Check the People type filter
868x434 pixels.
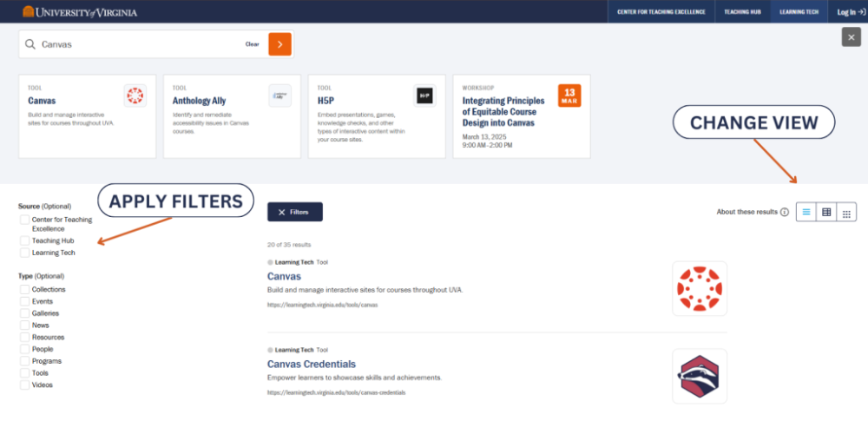coord(25,349)
